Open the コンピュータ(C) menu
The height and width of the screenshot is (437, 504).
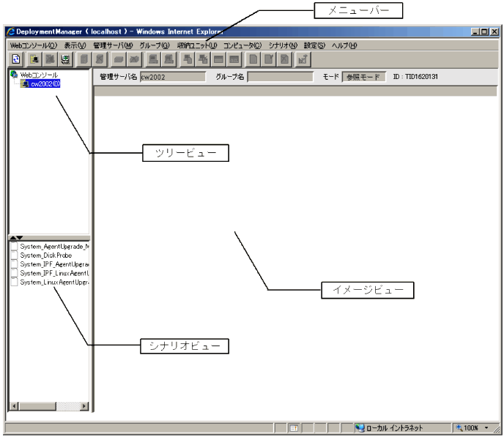point(242,45)
